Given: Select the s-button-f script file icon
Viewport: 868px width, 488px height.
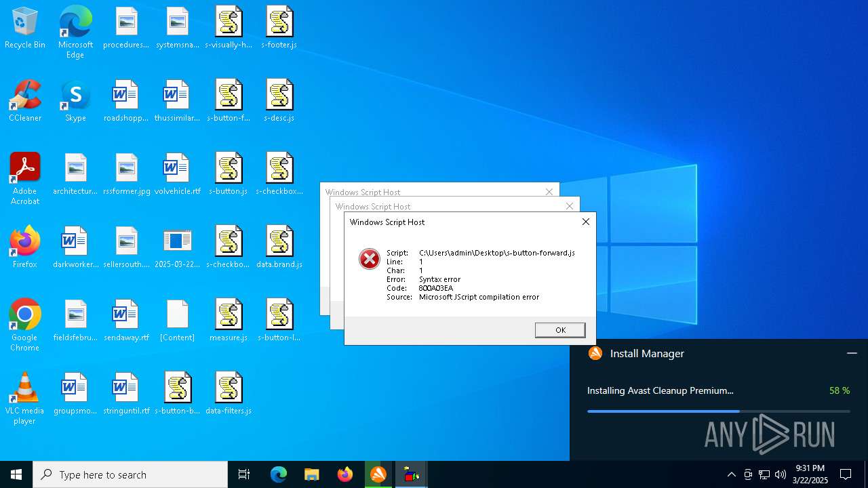Looking at the screenshot, I should 229,102.
